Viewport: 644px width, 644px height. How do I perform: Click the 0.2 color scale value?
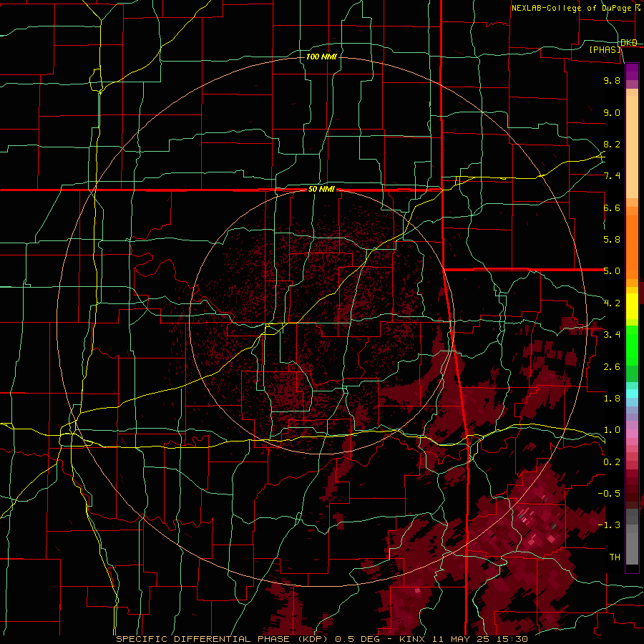612,462
